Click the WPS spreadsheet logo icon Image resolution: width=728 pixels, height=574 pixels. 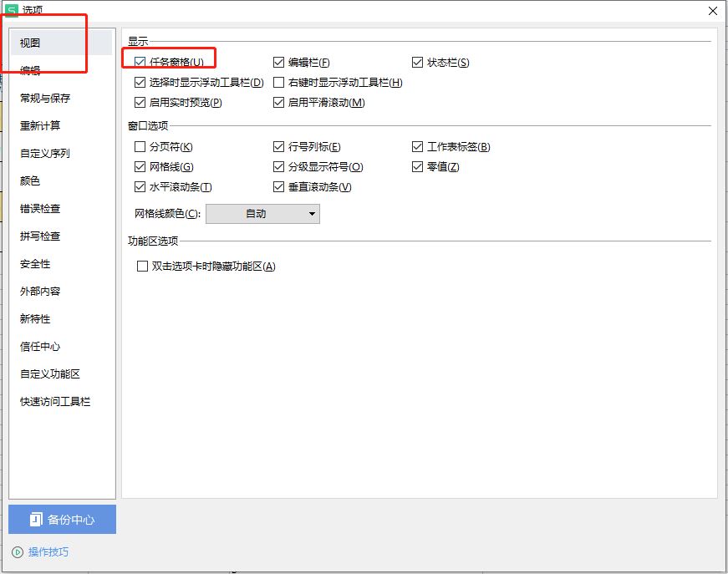pos(12,10)
